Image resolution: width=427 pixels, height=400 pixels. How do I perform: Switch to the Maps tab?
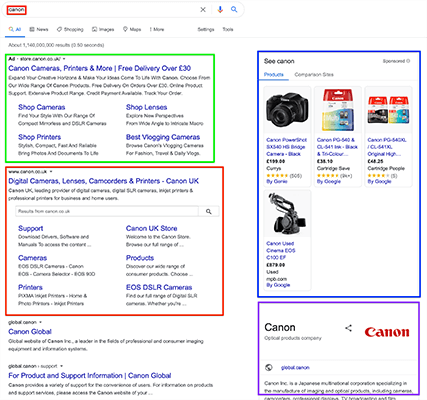tap(132, 29)
